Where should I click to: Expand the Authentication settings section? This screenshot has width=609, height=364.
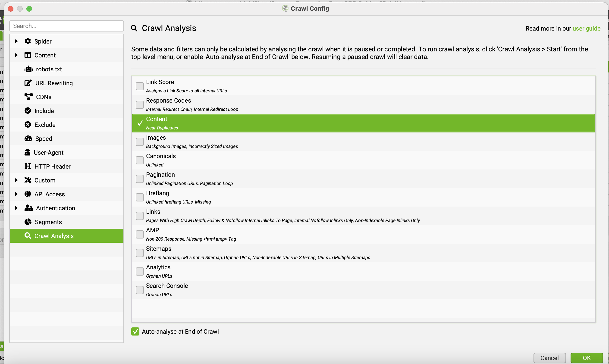click(16, 208)
